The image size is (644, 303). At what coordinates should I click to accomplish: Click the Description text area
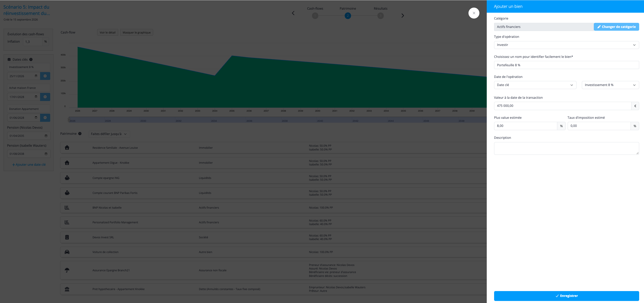tap(566, 148)
